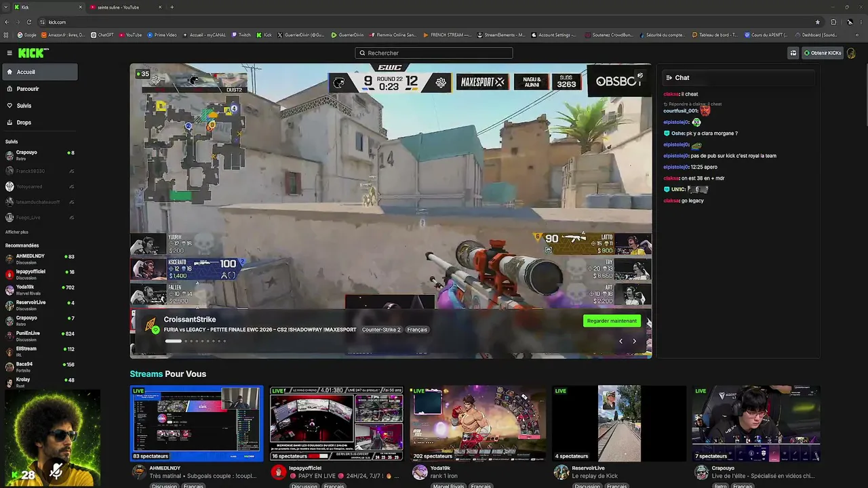Click the CroissantStrike channel name
The image size is (868, 488).
[190, 319]
